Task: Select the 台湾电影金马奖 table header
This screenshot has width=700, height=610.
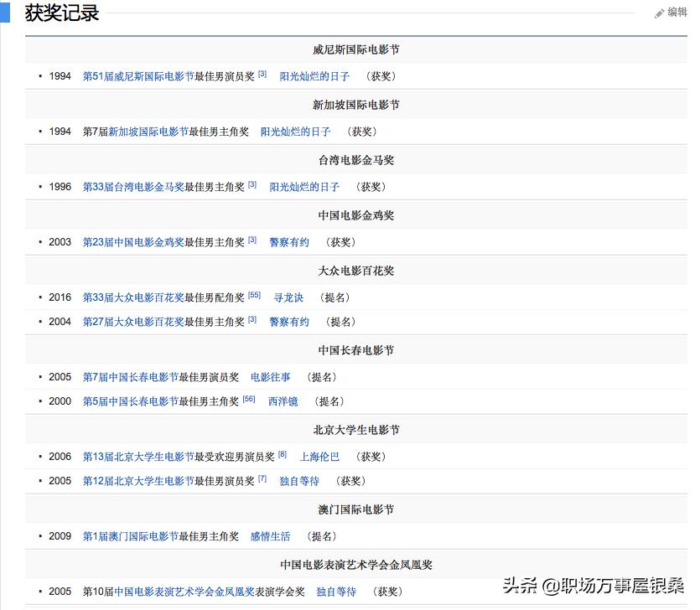Action: click(355, 160)
